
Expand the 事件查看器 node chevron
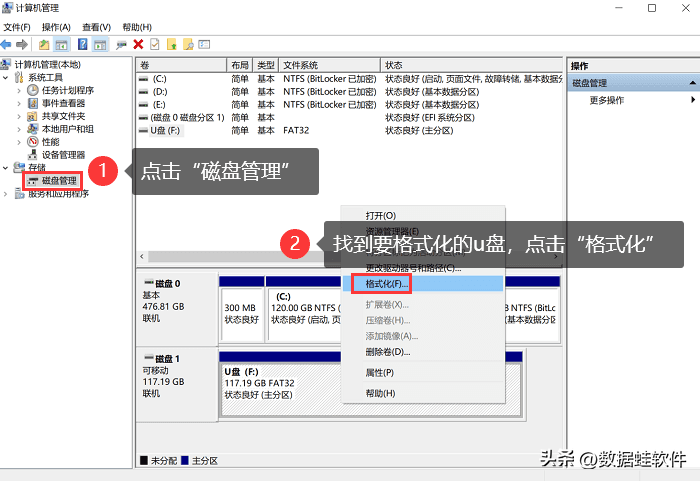pos(19,104)
